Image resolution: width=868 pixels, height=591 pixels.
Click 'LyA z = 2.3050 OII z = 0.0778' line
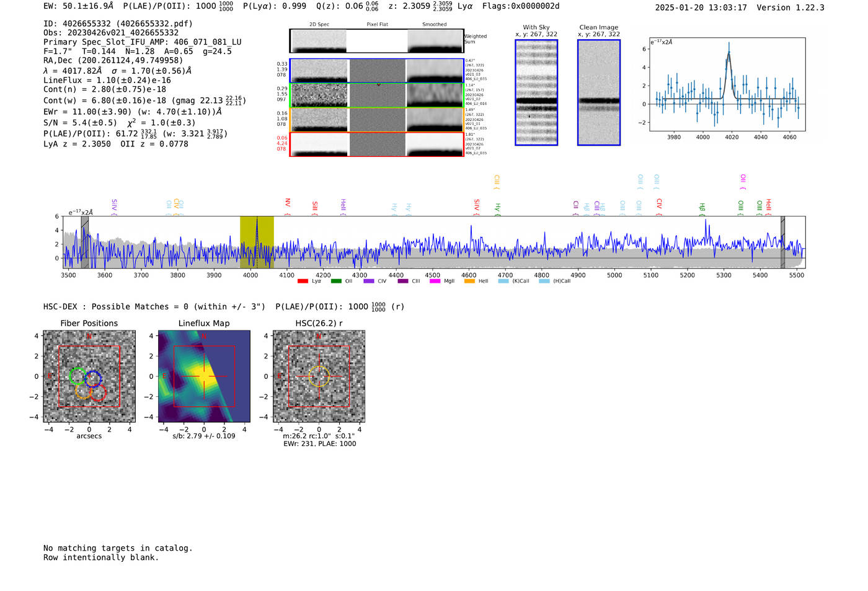[x=116, y=144]
